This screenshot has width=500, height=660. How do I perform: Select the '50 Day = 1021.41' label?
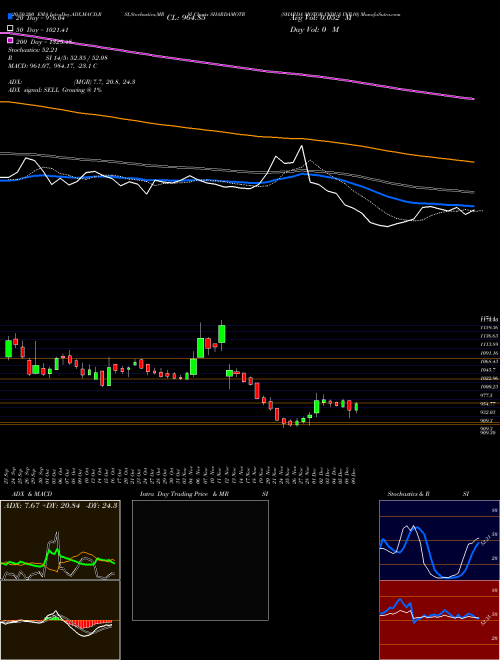tap(42, 30)
